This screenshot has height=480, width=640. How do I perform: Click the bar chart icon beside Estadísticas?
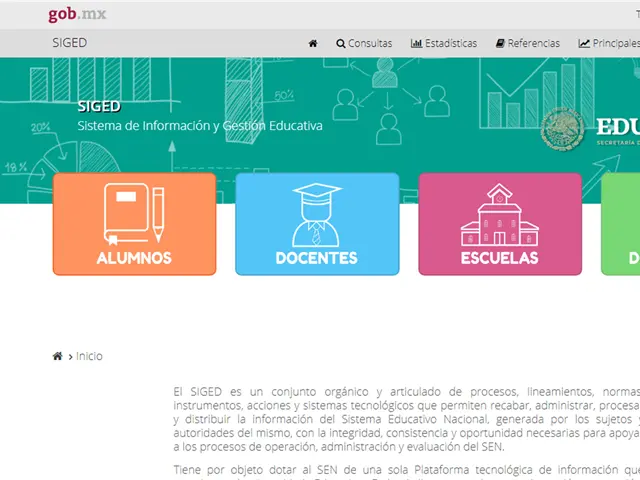(x=416, y=44)
